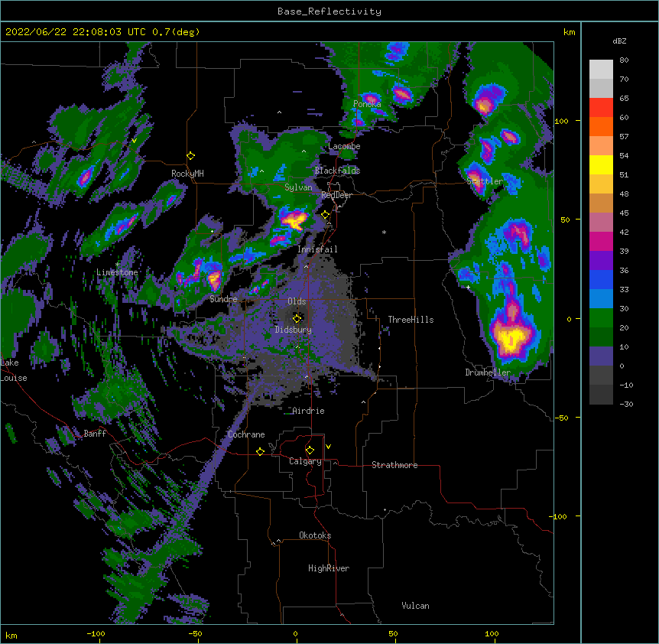Select the Calgary city label
Screen dimensions: 659x644
click(x=305, y=461)
